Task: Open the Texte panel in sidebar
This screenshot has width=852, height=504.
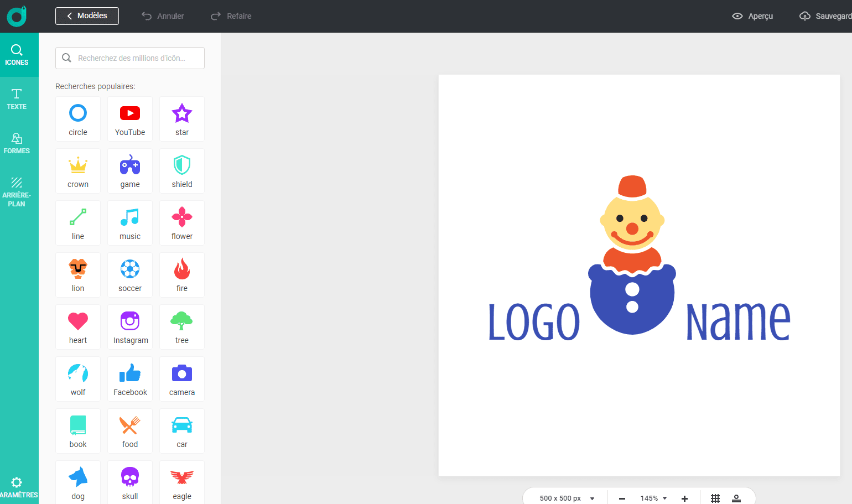Action: [17, 99]
